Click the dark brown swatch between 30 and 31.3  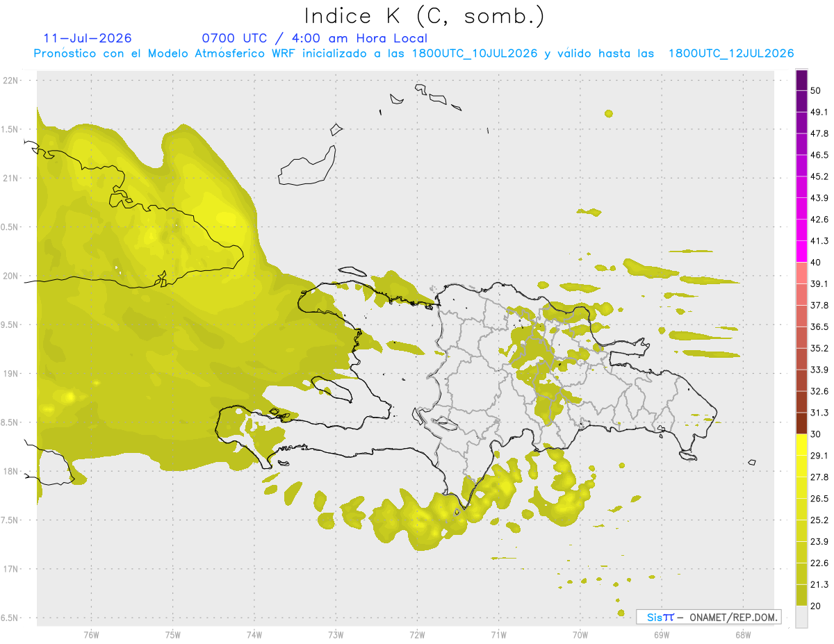pos(801,424)
